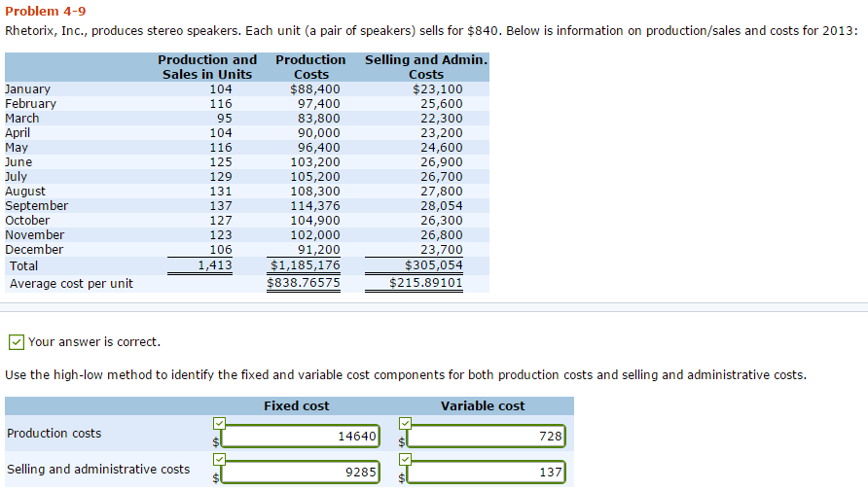Click October selling cost 26,300
Viewport: 868px width, 491px height.
pyautogui.click(x=441, y=220)
